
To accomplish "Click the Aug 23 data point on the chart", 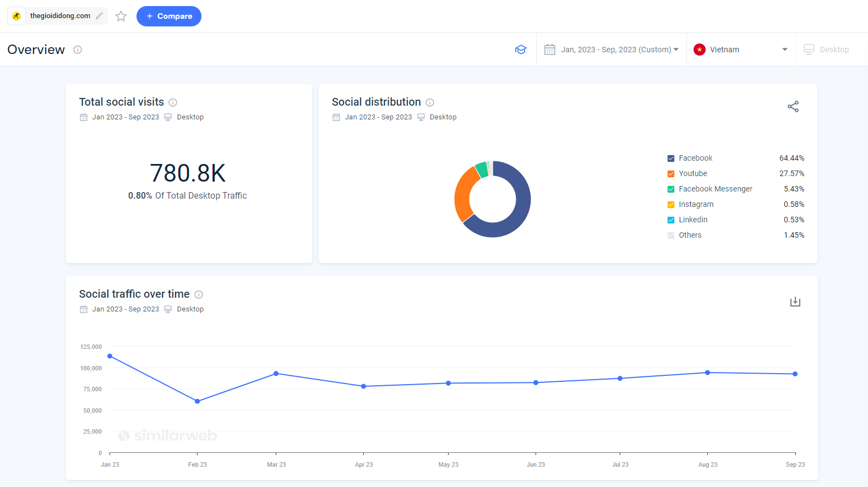I will tap(708, 373).
